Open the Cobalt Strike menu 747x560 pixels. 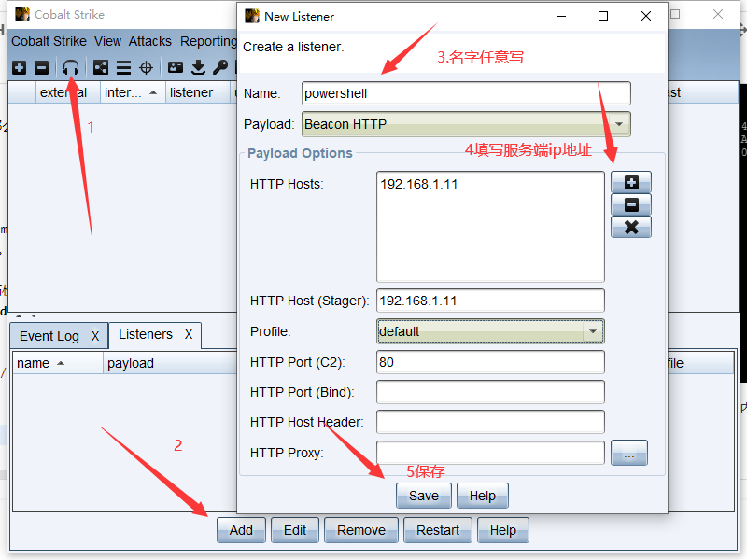[x=49, y=41]
